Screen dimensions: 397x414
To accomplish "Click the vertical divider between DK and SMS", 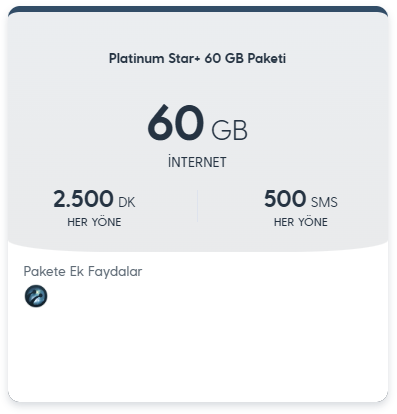I will tap(197, 206).
